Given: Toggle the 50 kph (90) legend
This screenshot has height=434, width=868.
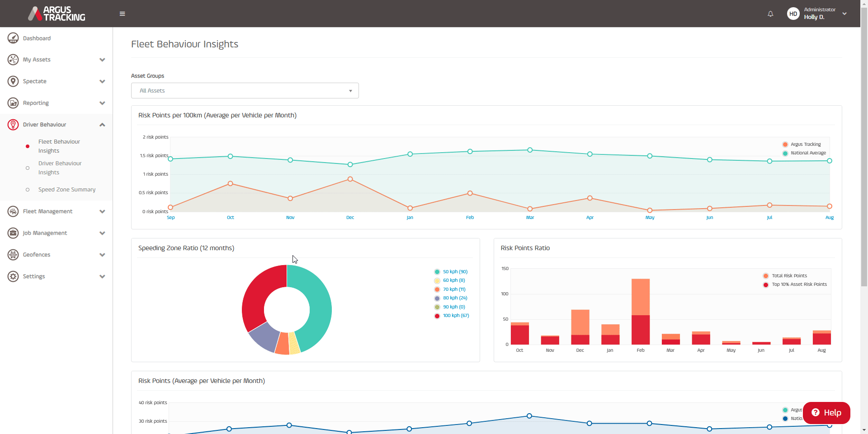Looking at the screenshot, I should 451,272.
